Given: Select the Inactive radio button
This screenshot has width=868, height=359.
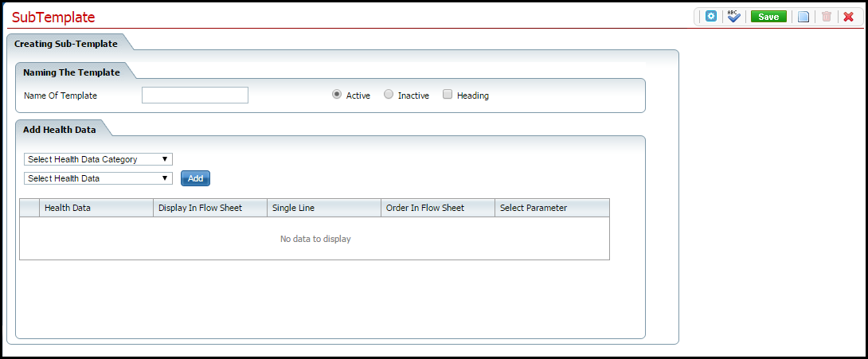Looking at the screenshot, I should [389, 95].
